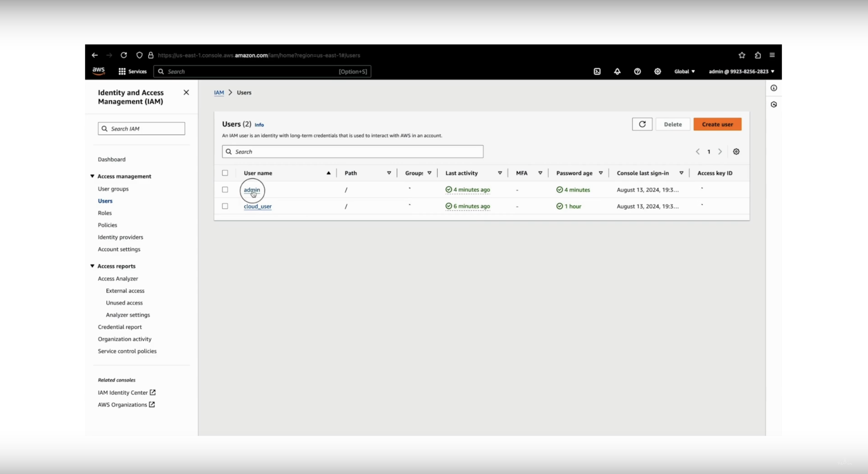868x474 pixels.
Task: Select the cloud_user row checkbox
Action: click(x=225, y=206)
